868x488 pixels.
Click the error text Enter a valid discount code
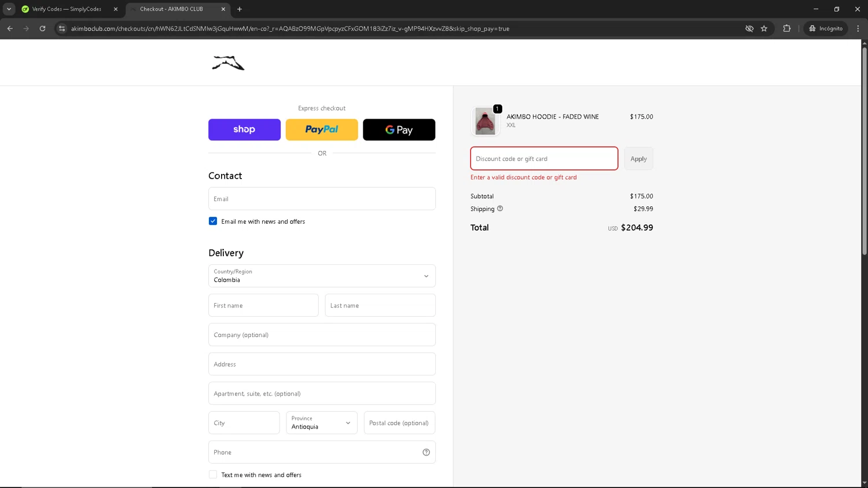524,178
